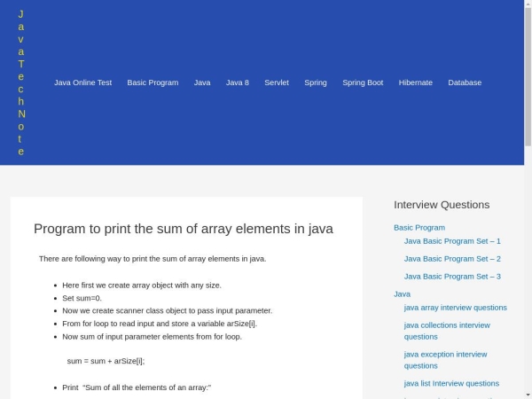Click the bullet 'Print Sum of all the elements'
The height and width of the screenshot is (399, 532).
[137, 387]
